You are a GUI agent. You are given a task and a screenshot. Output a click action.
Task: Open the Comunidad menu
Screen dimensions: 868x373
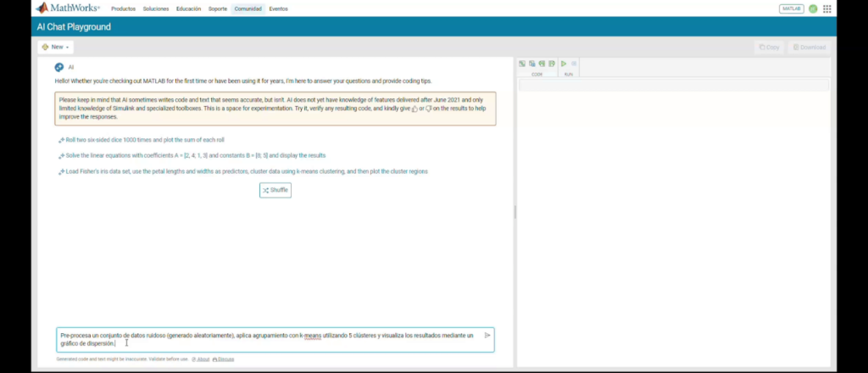pos(248,8)
